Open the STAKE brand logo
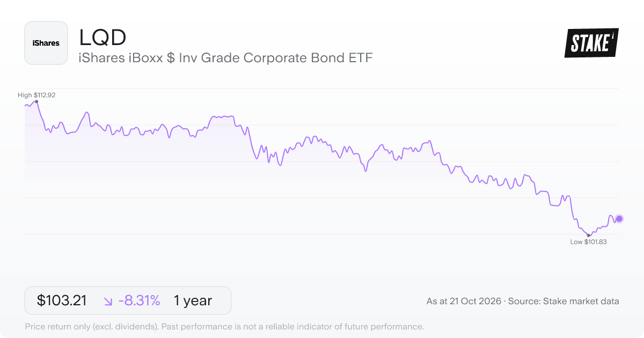644x338 pixels. click(591, 43)
